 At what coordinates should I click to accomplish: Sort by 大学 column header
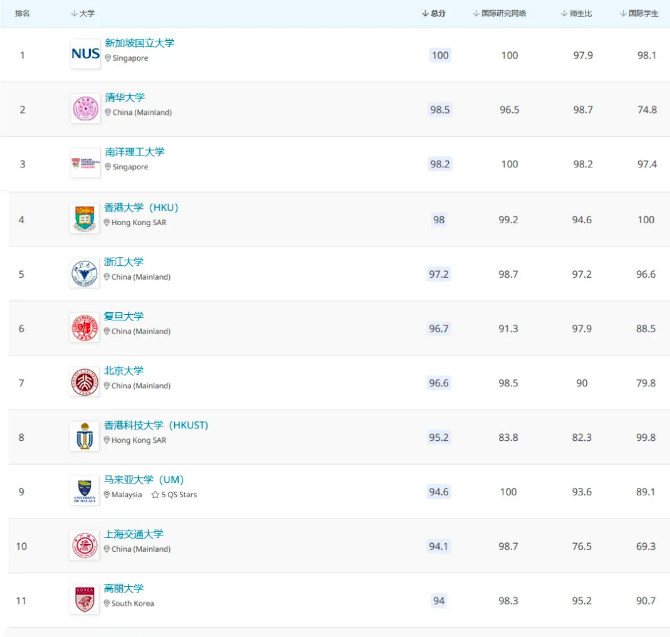pos(83,14)
